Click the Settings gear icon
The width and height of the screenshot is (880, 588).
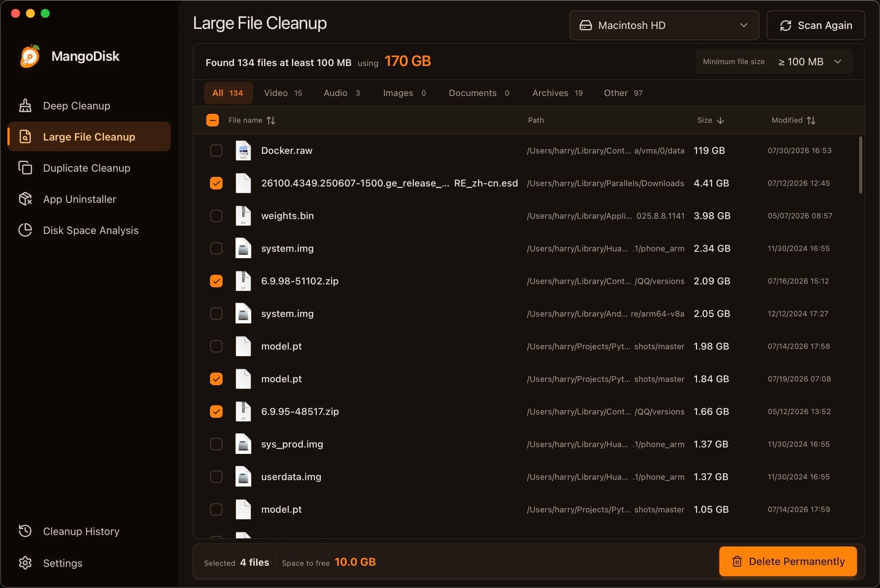(x=25, y=563)
